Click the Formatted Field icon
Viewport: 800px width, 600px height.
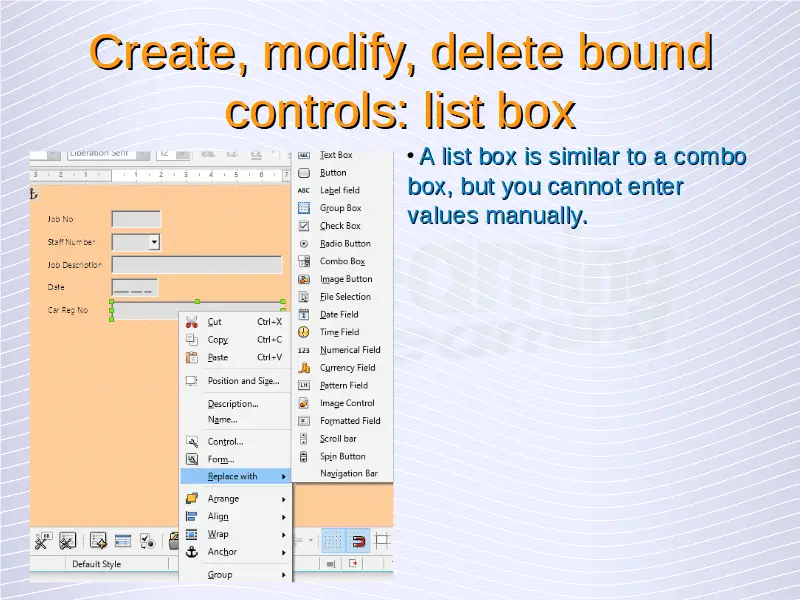(304, 421)
